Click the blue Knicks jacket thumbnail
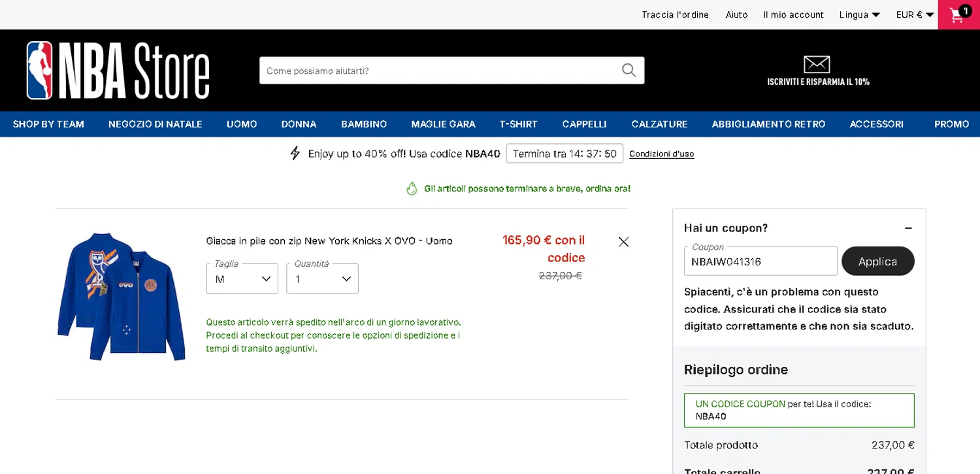Viewport: 980px width, 474px height. 122,296
